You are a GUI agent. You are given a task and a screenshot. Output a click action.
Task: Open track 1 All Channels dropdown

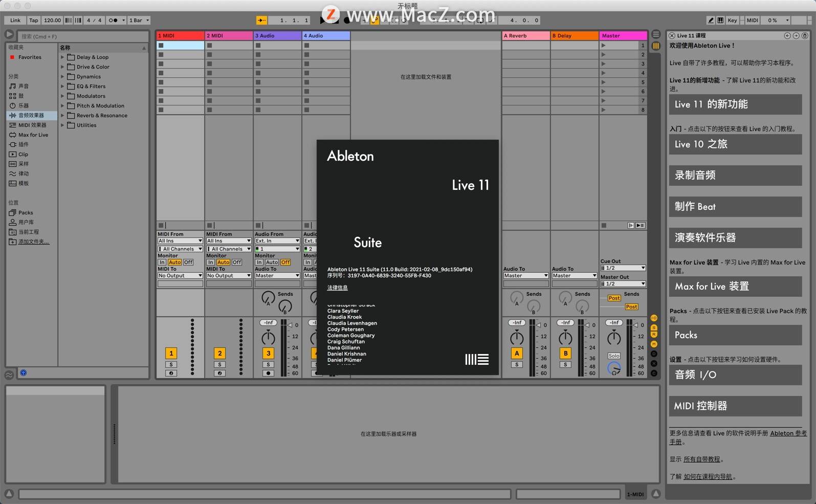point(180,249)
